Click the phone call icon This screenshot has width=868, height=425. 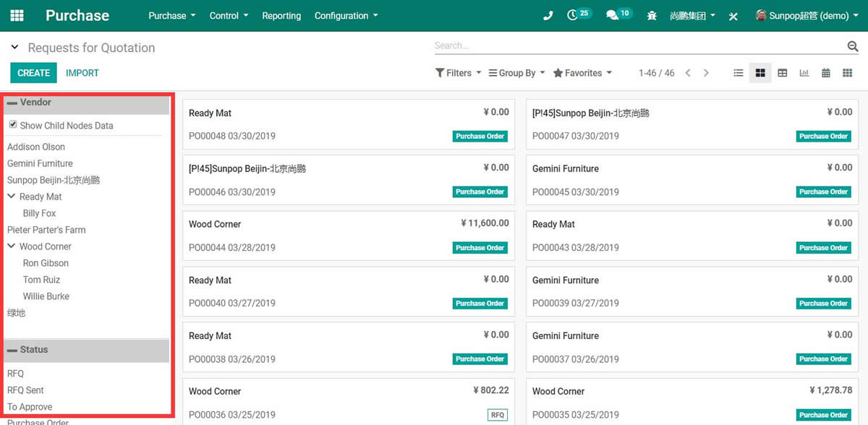pyautogui.click(x=548, y=16)
